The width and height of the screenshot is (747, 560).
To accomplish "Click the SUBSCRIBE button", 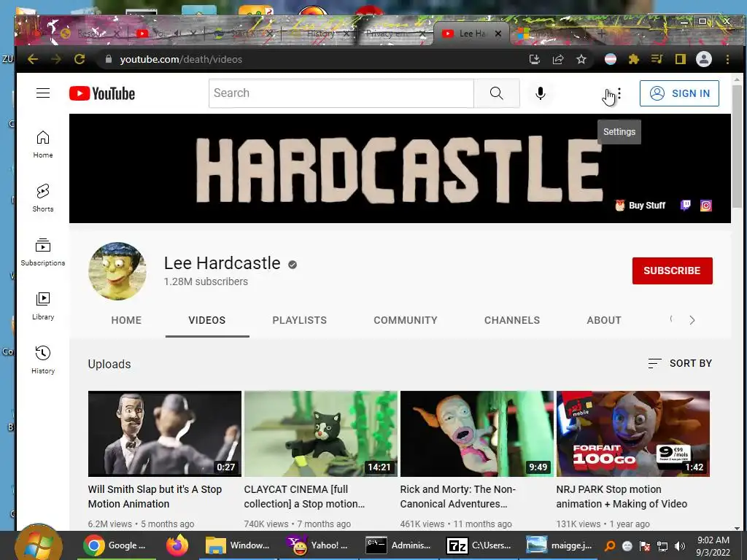I will [x=672, y=271].
